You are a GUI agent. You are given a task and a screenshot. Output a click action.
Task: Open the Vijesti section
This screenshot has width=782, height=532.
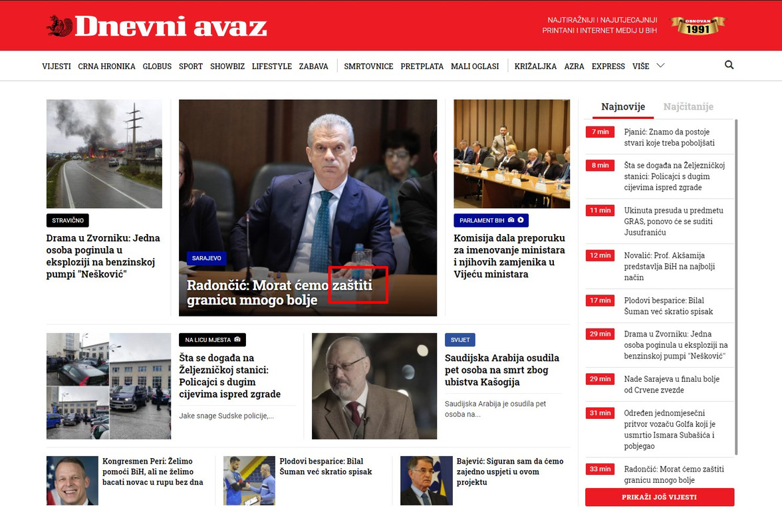pyautogui.click(x=57, y=66)
